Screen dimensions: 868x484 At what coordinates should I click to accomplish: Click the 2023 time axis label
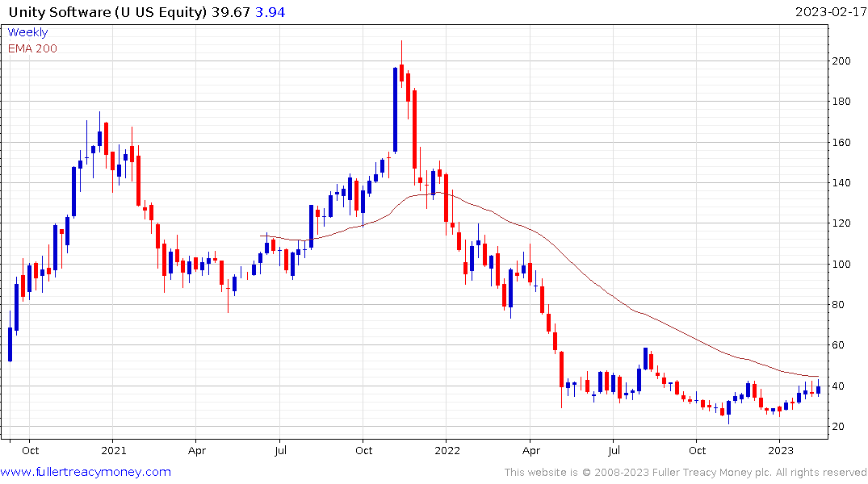tap(781, 451)
